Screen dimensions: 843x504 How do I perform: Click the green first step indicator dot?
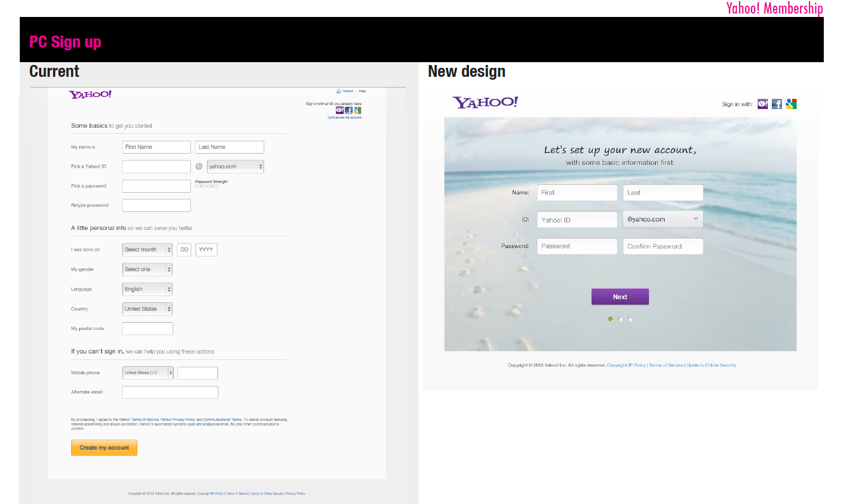tap(610, 319)
